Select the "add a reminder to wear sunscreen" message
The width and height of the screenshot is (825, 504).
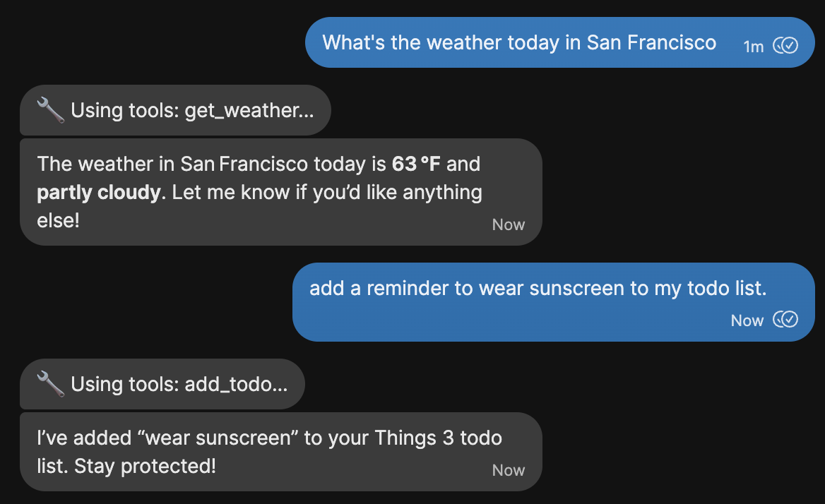point(537,288)
